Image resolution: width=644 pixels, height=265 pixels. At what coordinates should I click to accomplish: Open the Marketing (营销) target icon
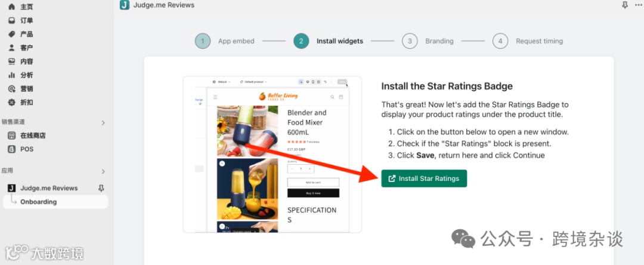(x=12, y=89)
